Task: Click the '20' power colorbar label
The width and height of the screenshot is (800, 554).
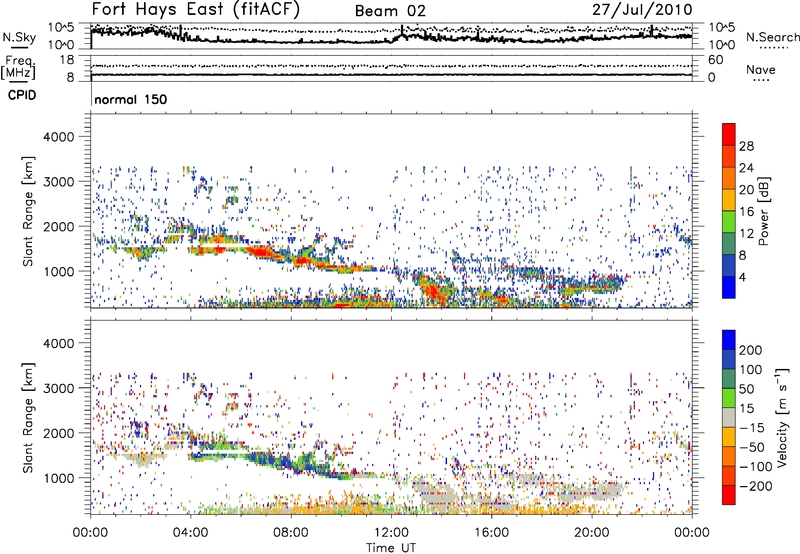Action: (746, 190)
